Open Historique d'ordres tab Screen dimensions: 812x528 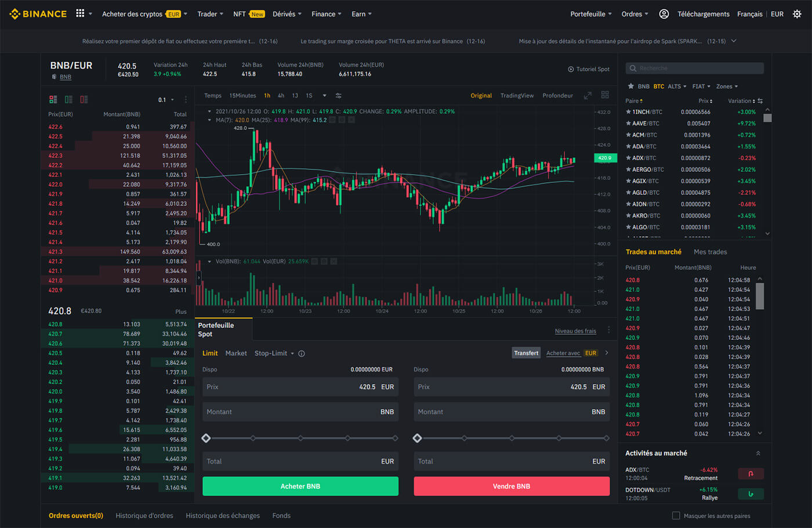click(x=144, y=515)
